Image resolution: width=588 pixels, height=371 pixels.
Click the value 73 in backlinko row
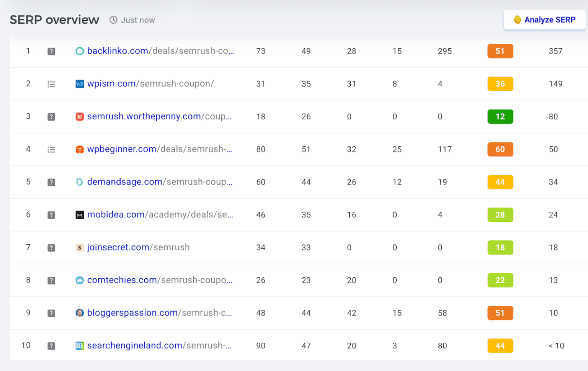[x=261, y=51]
